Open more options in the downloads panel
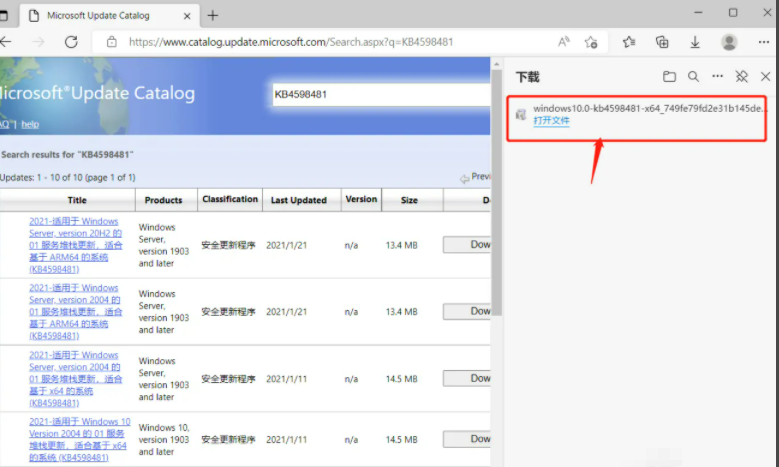The height and width of the screenshot is (467, 779). (x=717, y=76)
